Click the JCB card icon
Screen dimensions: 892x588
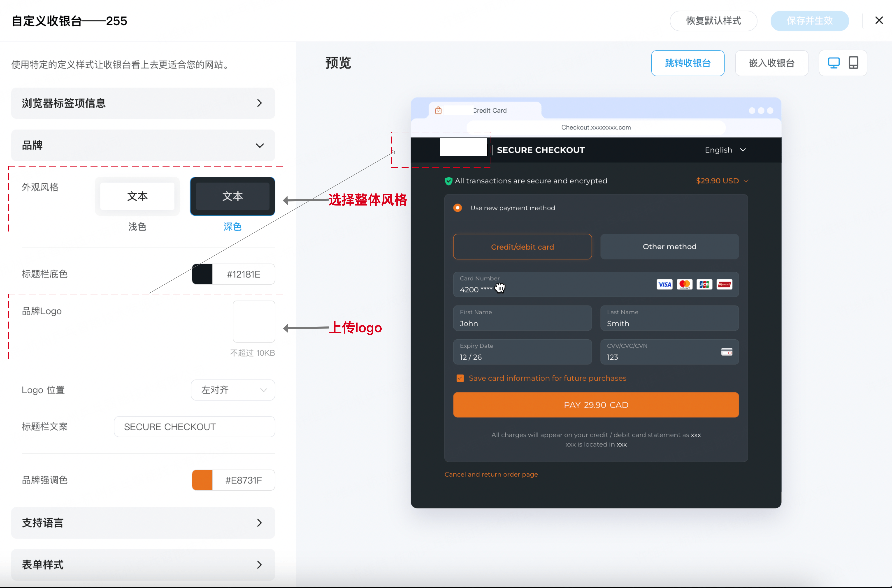pos(704,284)
